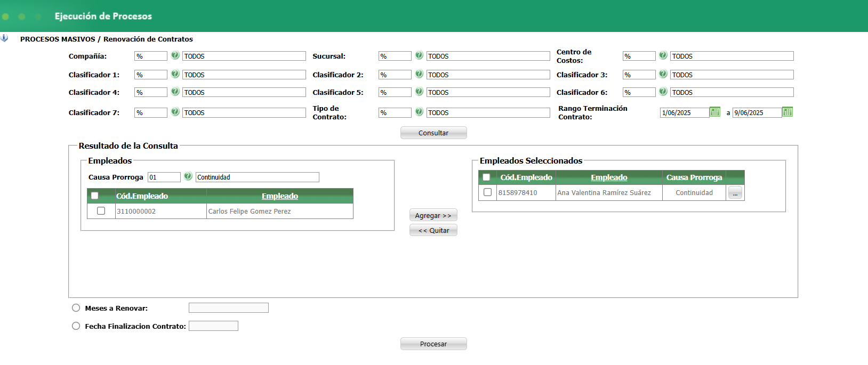Click employee code 8158978410 cell

[526, 193]
